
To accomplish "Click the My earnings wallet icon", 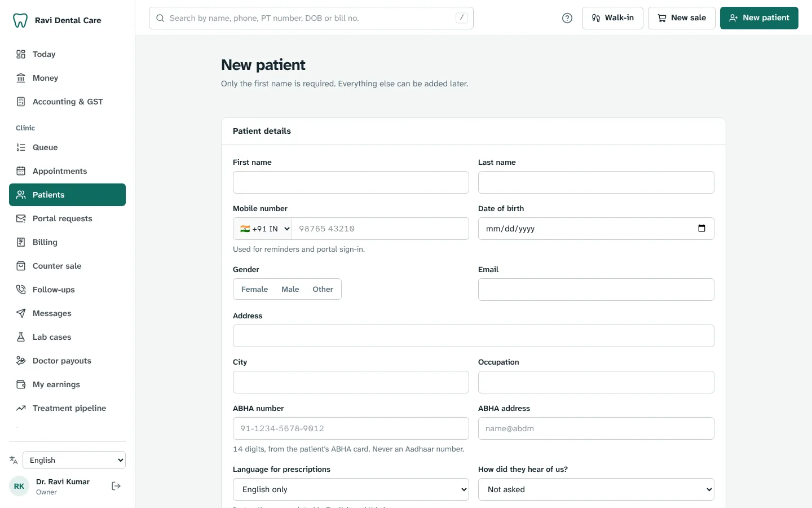I will [21, 384].
